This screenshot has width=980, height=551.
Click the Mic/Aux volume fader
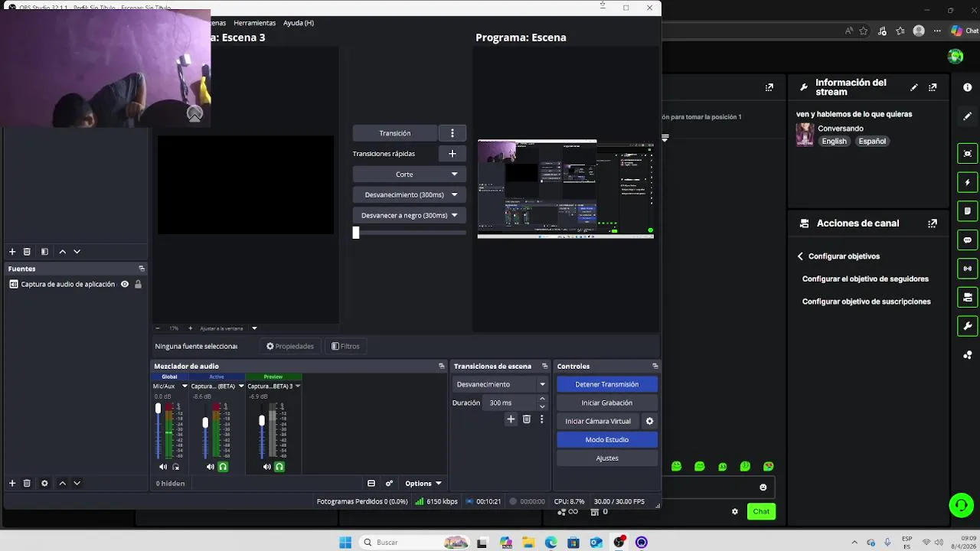pos(158,409)
